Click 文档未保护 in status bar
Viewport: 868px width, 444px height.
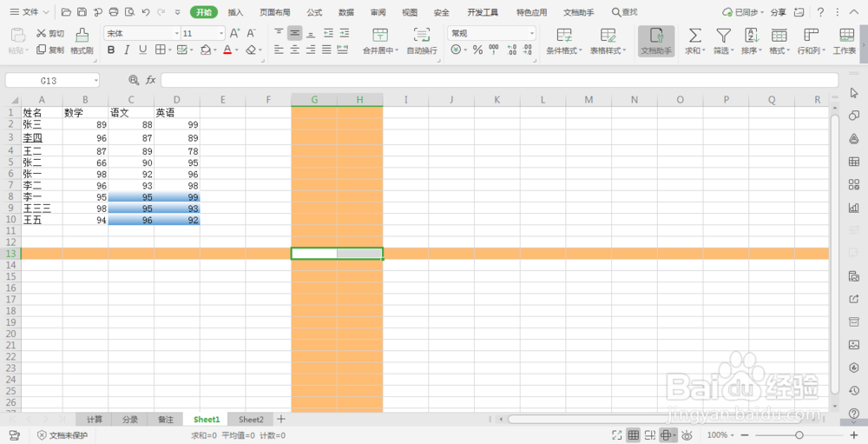tap(62, 435)
